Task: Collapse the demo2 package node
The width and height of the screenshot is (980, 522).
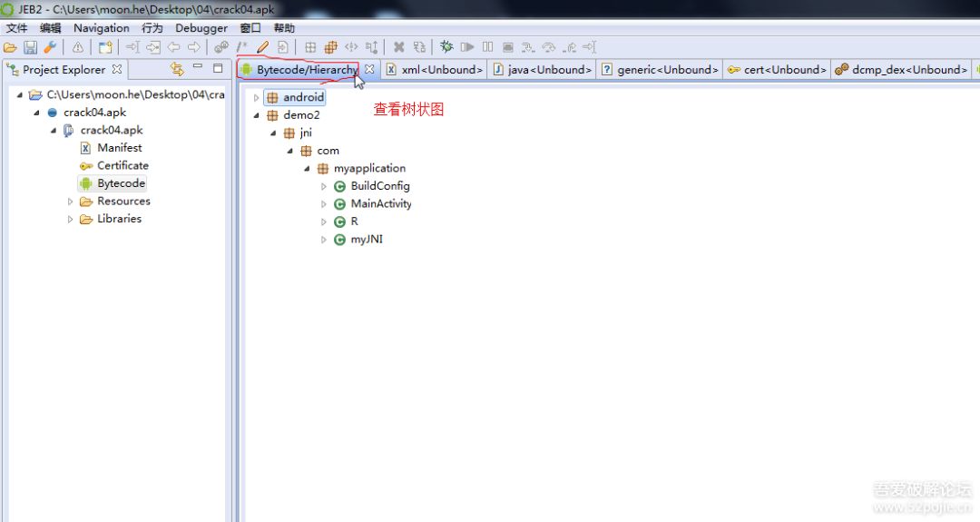Action: (256, 115)
